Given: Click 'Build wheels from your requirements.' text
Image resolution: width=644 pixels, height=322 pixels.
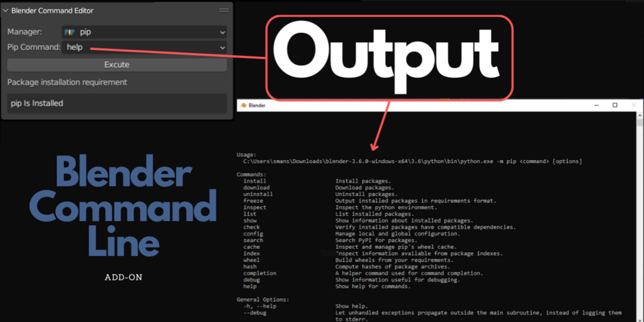Looking at the screenshot, I should [395, 260].
